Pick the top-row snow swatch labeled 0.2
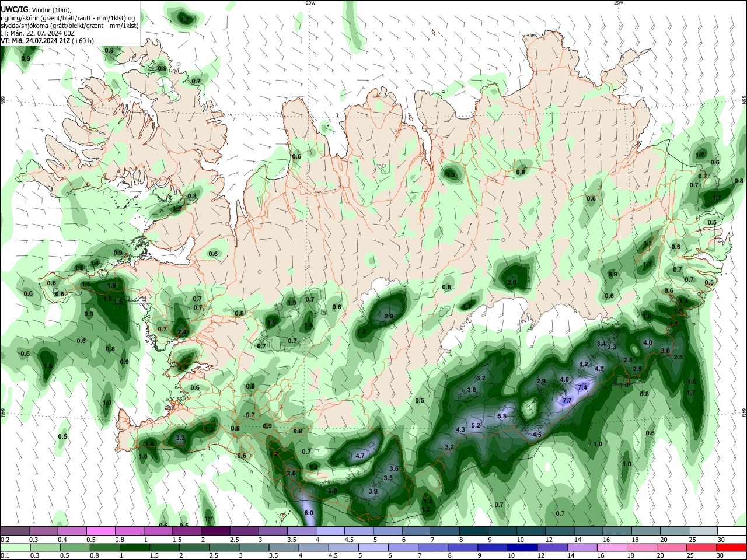Viewport: 747px width, 560px height. point(15,531)
